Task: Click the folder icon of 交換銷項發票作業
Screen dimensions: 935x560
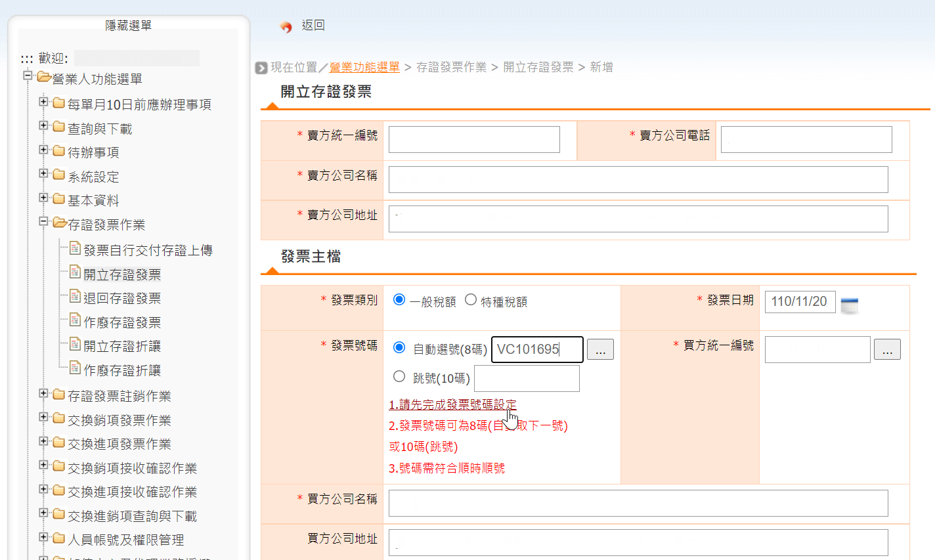Action: pyautogui.click(x=59, y=419)
